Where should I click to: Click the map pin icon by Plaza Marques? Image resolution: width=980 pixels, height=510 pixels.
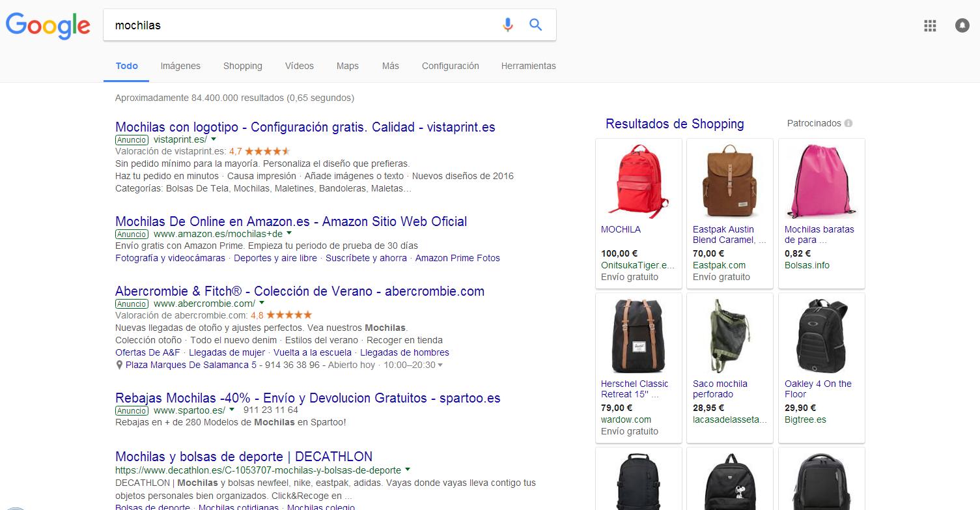click(x=119, y=365)
